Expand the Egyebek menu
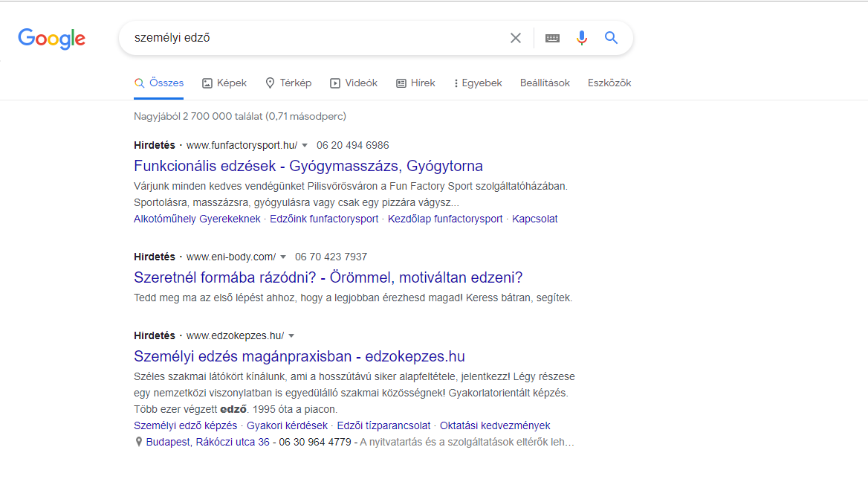Viewport: 868px width, 479px height. point(478,83)
